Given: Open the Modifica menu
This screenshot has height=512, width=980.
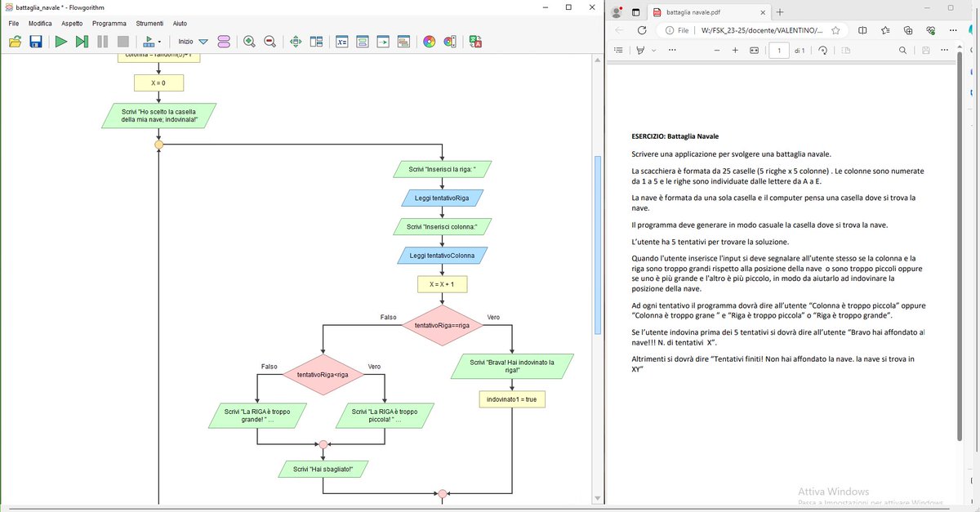Looking at the screenshot, I should [40, 24].
